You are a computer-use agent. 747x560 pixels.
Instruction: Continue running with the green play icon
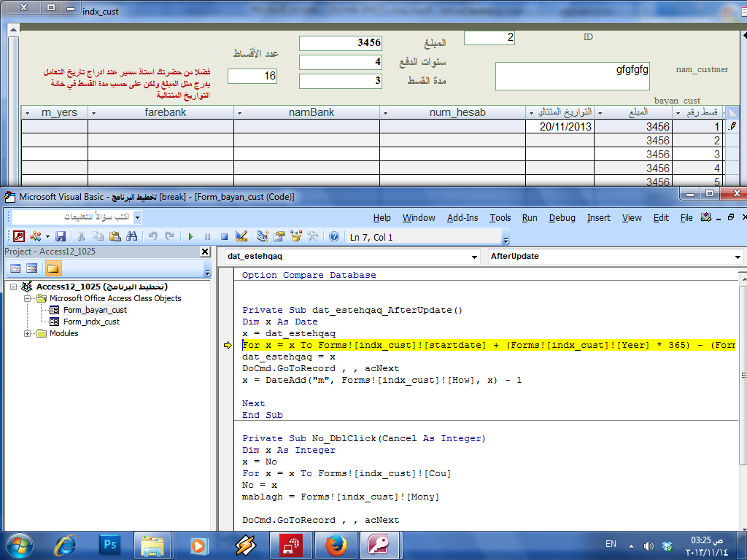coord(190,237)
